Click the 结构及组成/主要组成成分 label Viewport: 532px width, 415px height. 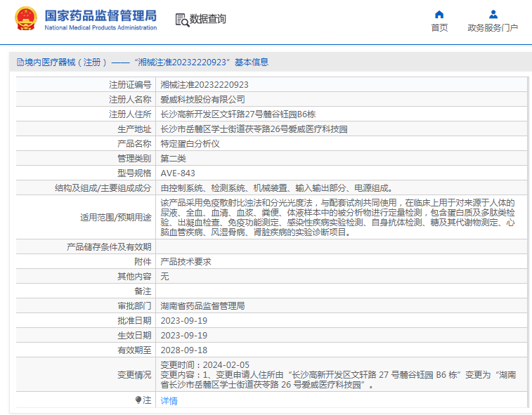tap(103, 188)
